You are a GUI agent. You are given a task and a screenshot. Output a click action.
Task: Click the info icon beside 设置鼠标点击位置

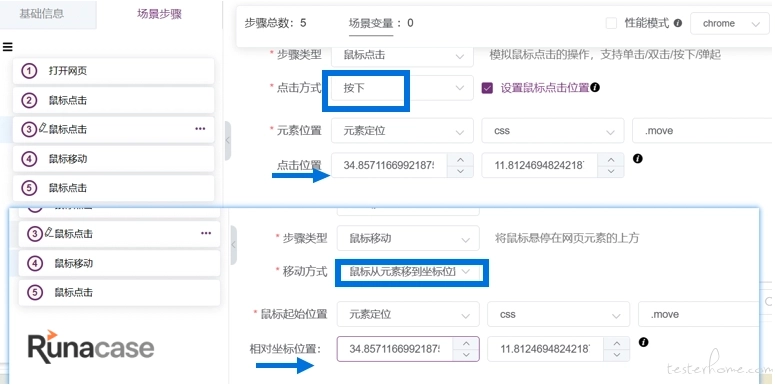tap(595, 87)
